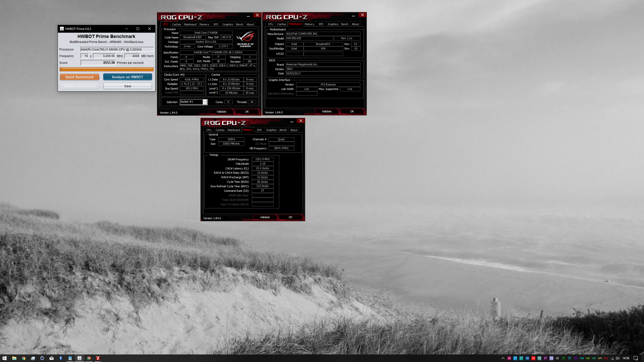Image resolution: width=644 pixels, height=362 pixels.
Task: Click the orange benchmark progress bar
Action: coord(106,69)
